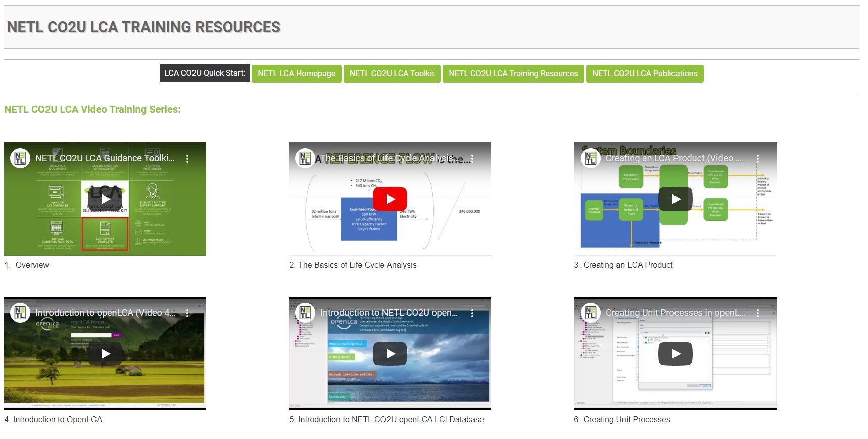Open the NETL LCA Homepage button
868x439 pixels.
[297, 73]
